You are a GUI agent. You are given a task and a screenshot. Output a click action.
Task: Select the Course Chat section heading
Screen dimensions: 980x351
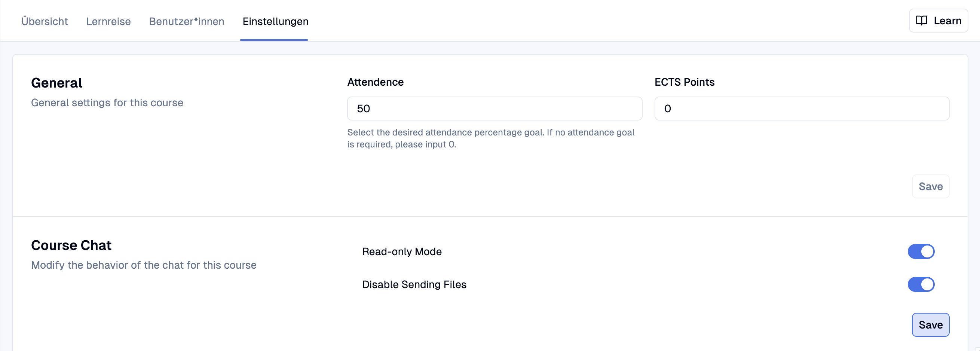pyautogui.click(x=71, y=245)
